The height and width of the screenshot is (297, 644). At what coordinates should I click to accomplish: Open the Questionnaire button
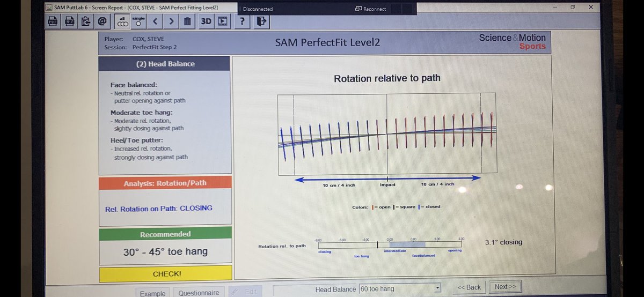pyautogui.click(x=199, y=293)
